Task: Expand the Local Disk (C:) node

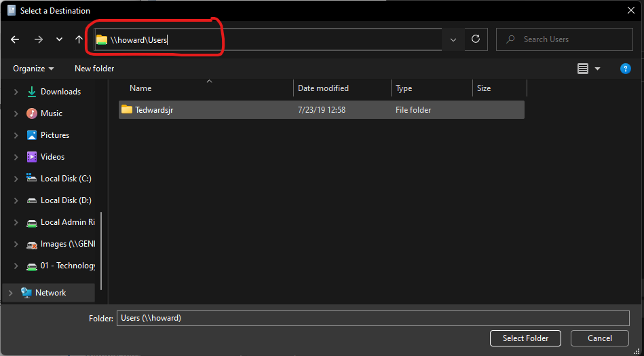Action: (x=16, y=179)
